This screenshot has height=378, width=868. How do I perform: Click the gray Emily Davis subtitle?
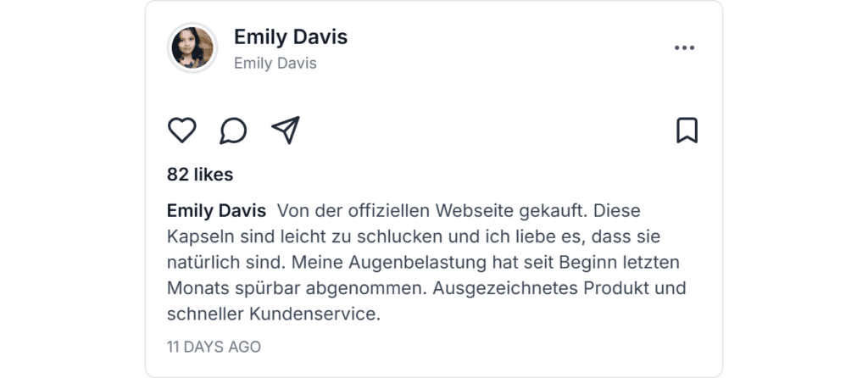[275, 64]
